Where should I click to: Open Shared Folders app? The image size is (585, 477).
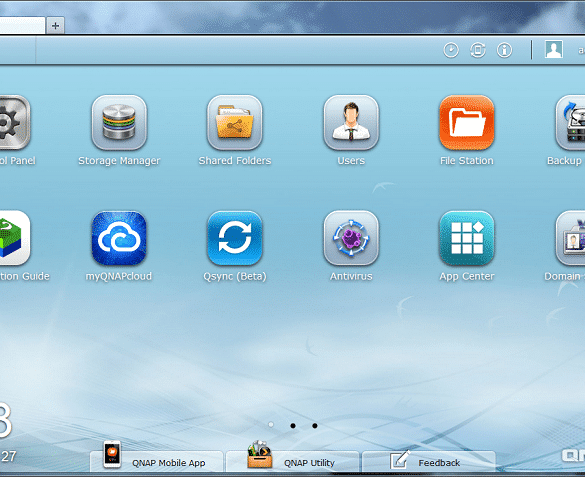pyautogui.click(x=235, y=122)
